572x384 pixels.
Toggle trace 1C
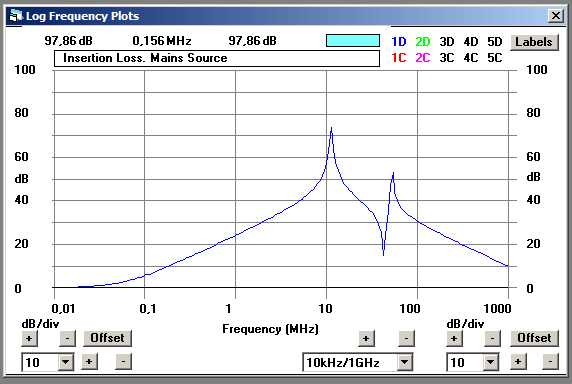point(398,58)
